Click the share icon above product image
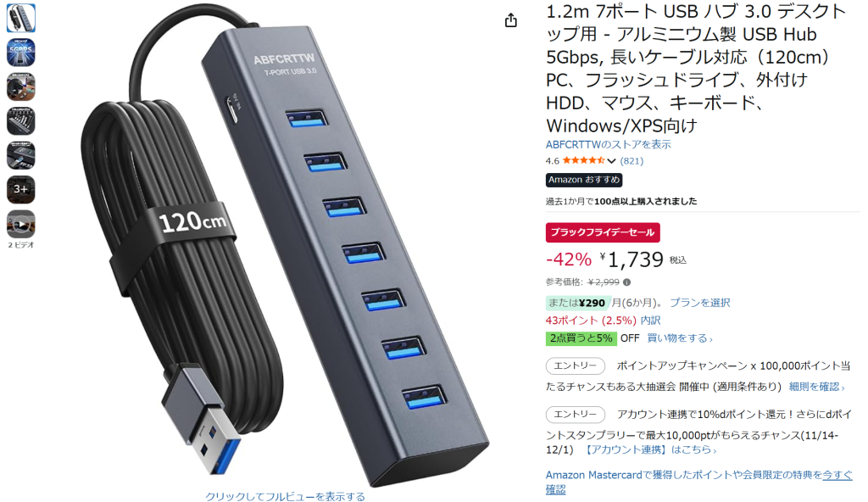Screen dimensions: 868x502 [510, 20]
